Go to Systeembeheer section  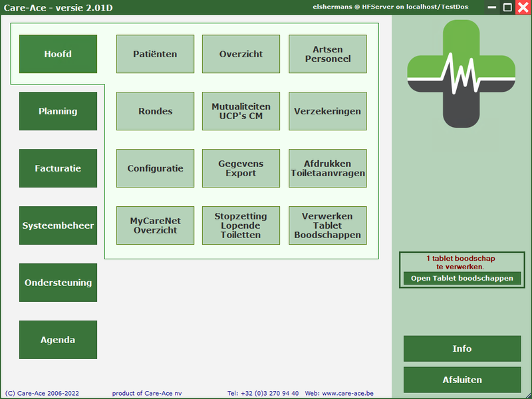(58, 225)
